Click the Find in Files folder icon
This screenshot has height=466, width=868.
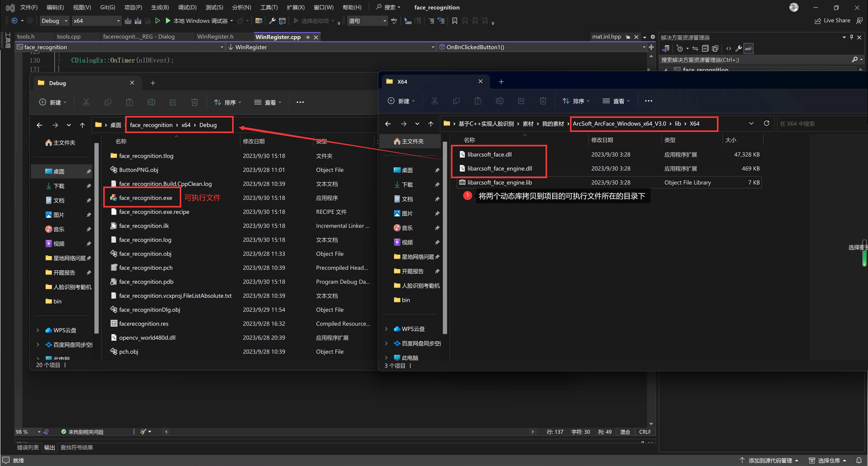tap(259, 21)
